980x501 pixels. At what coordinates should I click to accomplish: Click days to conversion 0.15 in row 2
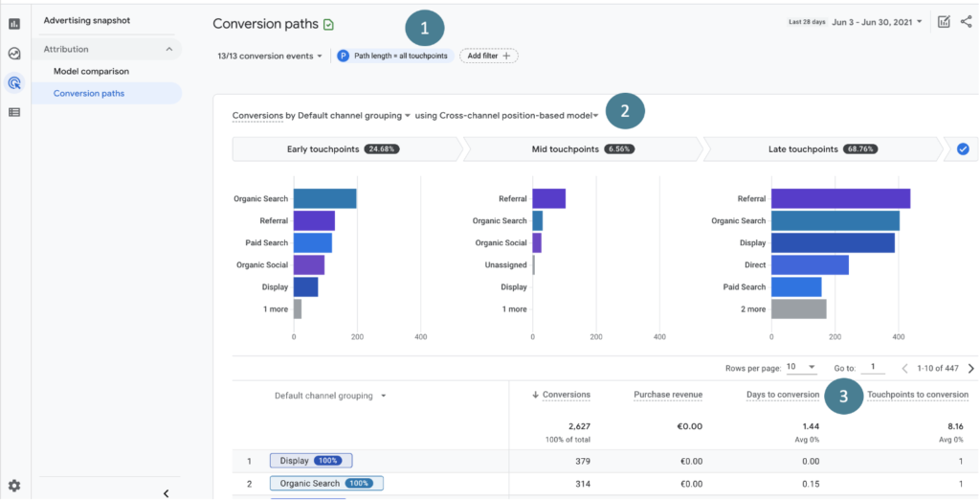(x=811, y=484)
